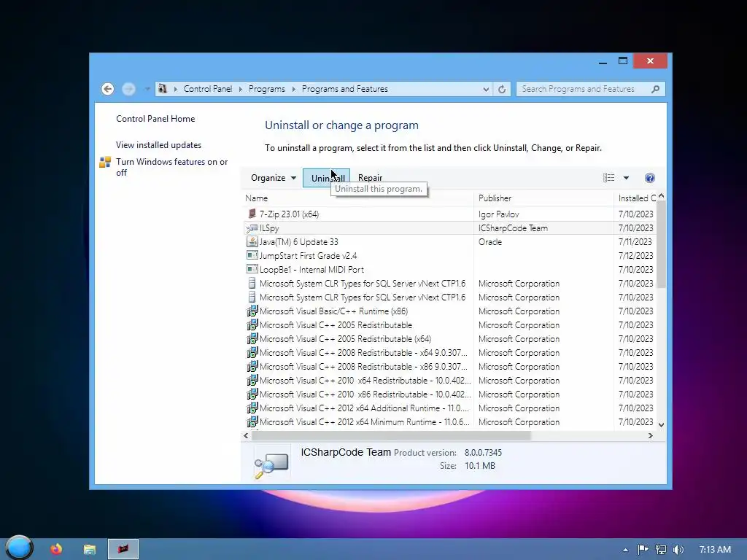Click the Uninstall button
This screenshot has width=747, height=560.
326,178
